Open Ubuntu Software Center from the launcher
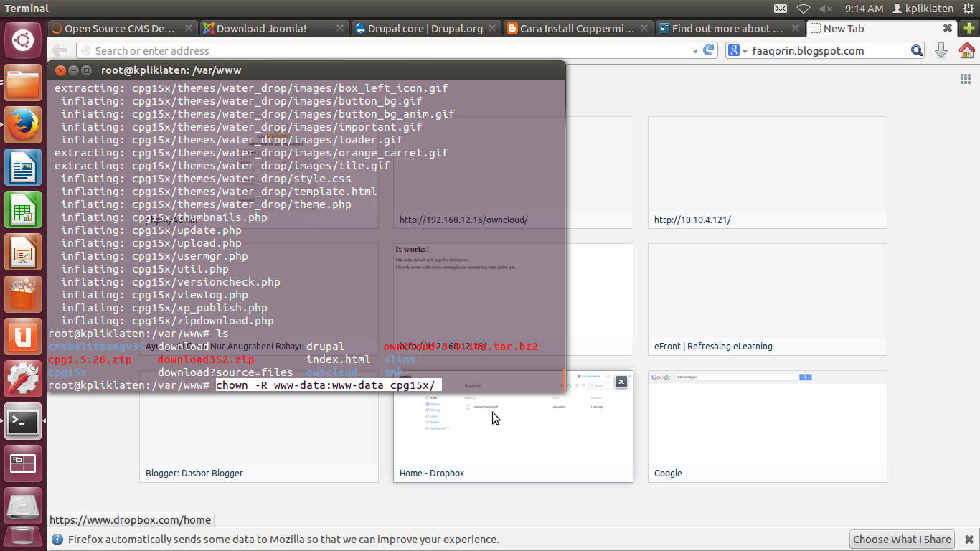The width and height of the screenshot is (980, 551). click(23, 296)
